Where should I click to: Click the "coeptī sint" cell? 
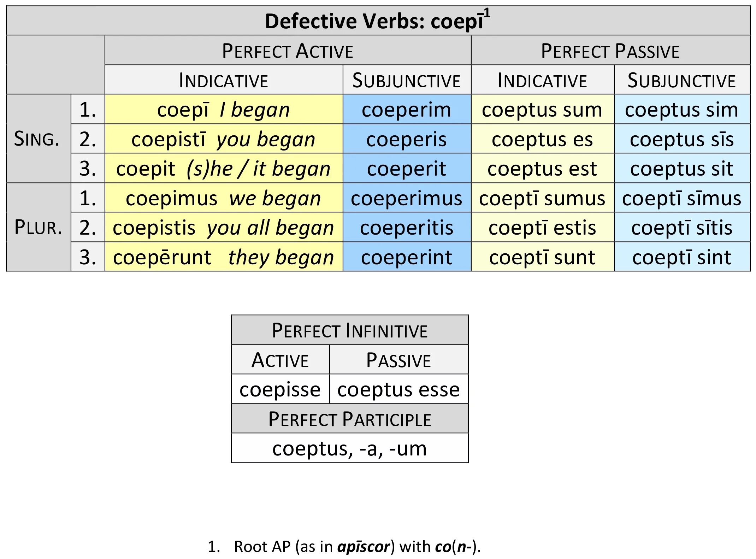point(681,257)
